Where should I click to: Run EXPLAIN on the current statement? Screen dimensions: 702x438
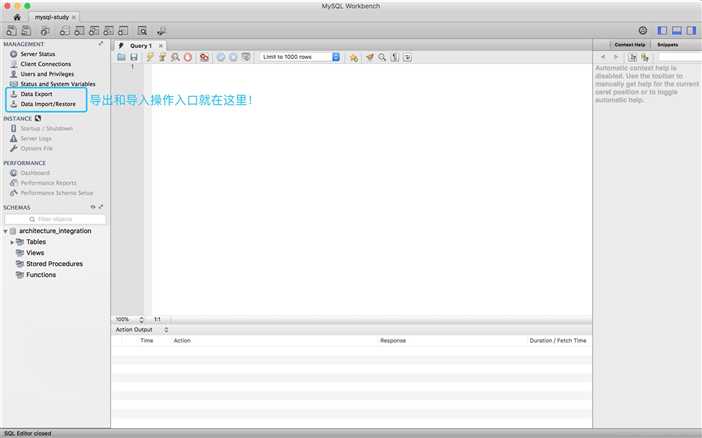pyautogui.click(x=175, y=57)
